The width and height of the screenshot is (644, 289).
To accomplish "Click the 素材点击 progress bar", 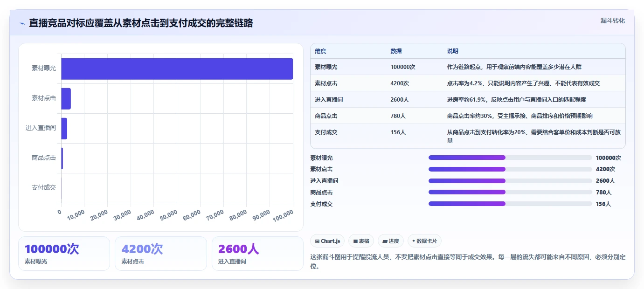I will [510, 169].
